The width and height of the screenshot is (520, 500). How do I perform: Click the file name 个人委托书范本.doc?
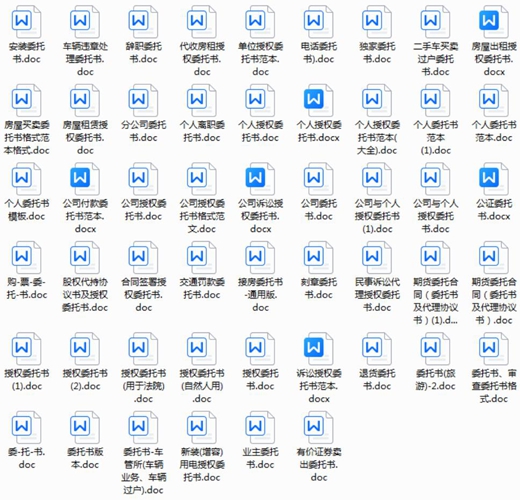coord(494,131)
